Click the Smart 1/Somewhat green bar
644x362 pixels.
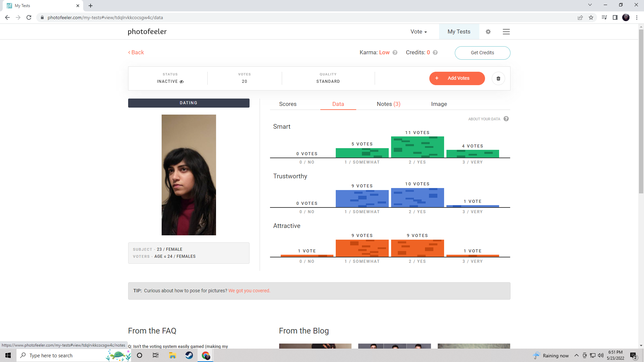pos(362,153)
